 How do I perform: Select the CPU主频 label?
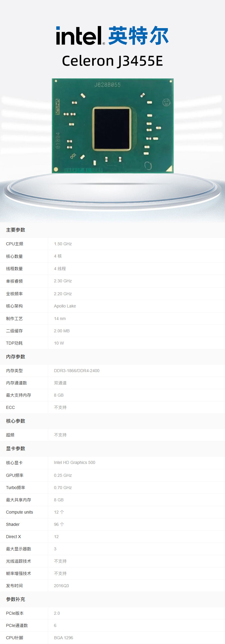click(x=14, y=244)
